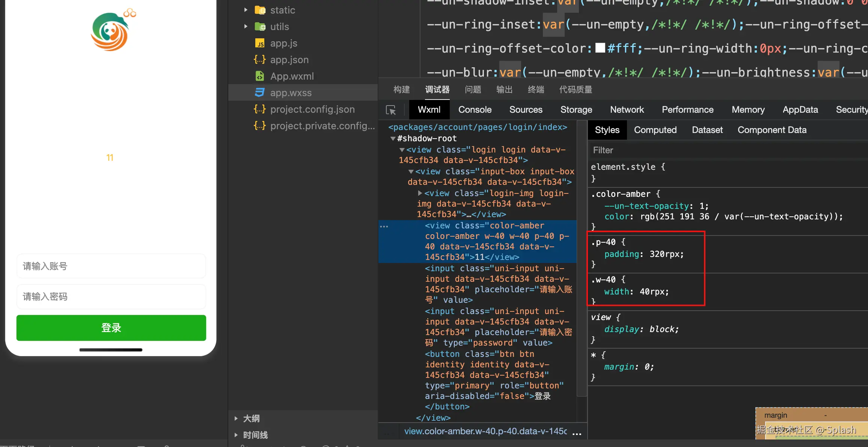The width and height of the screenshot is (868, 447).
Task: Click the static folder icon
Action: (260, 10)
